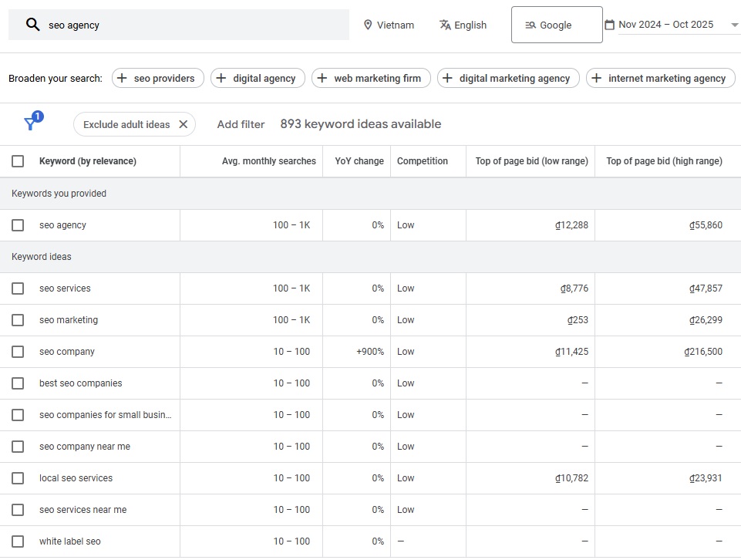Check seo companies for small business checkbox
The image size is (741, 560).
point(18,415)
